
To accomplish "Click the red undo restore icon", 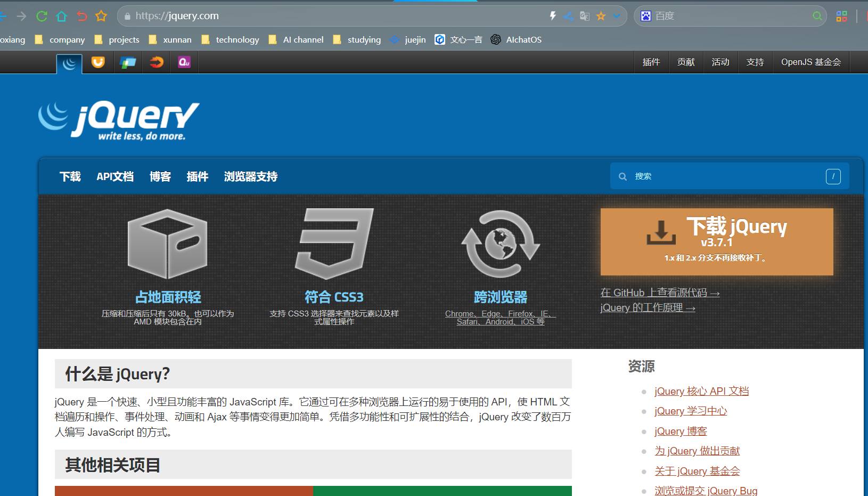I will (x=81, y=16).
